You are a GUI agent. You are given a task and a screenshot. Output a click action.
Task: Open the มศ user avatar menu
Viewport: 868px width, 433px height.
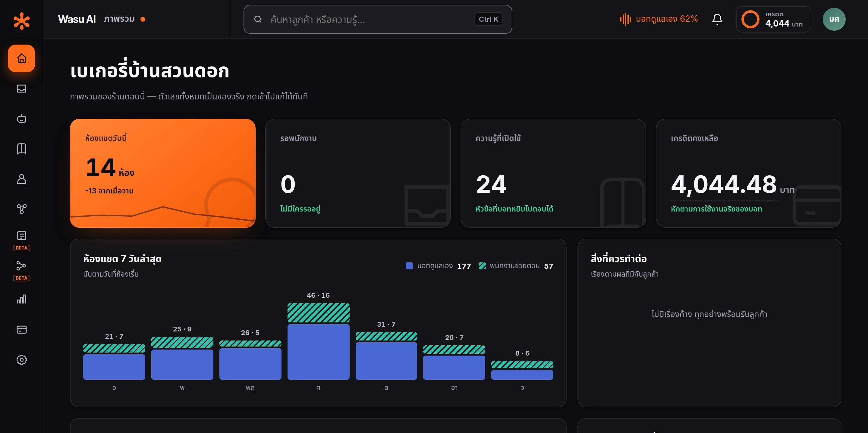point(834,19)
